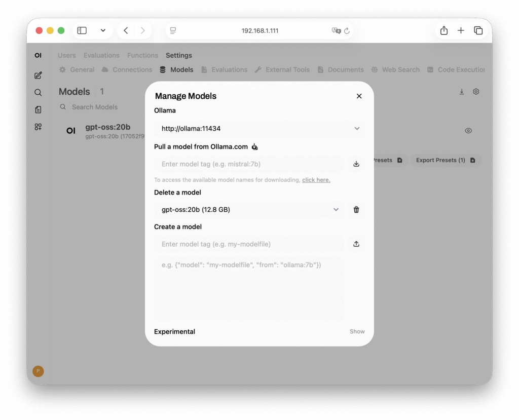The height and width of the screenshot is (420, 519).
Task: Expand Safari sidebar options chevron
Action: (103, 31)
